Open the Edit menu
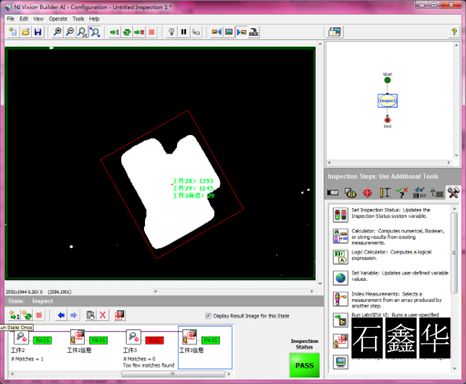The image size is (466, 384). coord(24,19)
